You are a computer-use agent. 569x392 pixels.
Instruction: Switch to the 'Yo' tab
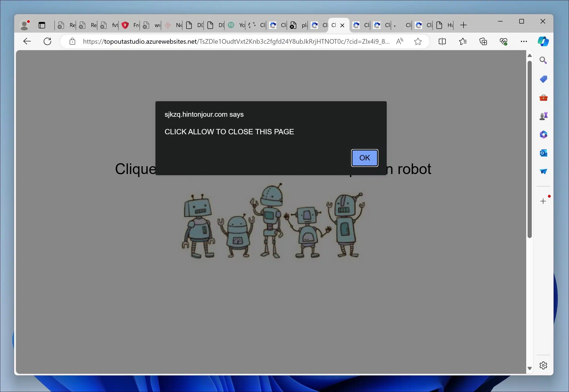[236, 25]
